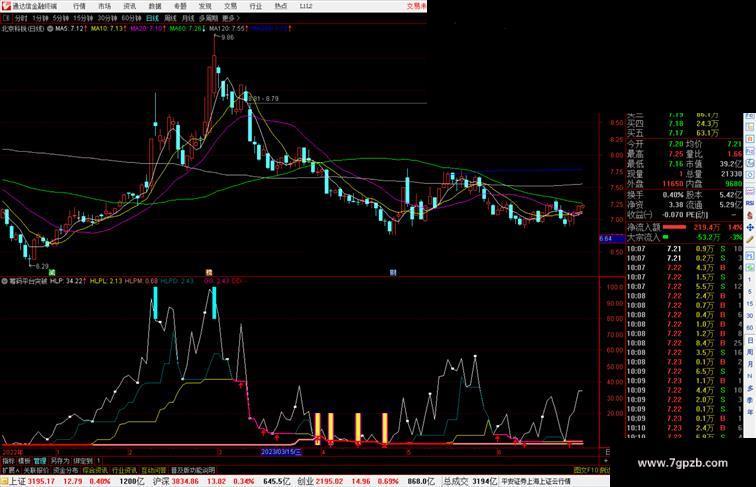Open the 发现 menu
The width and height of the screenshot is (756, 487).
[205, 6]
